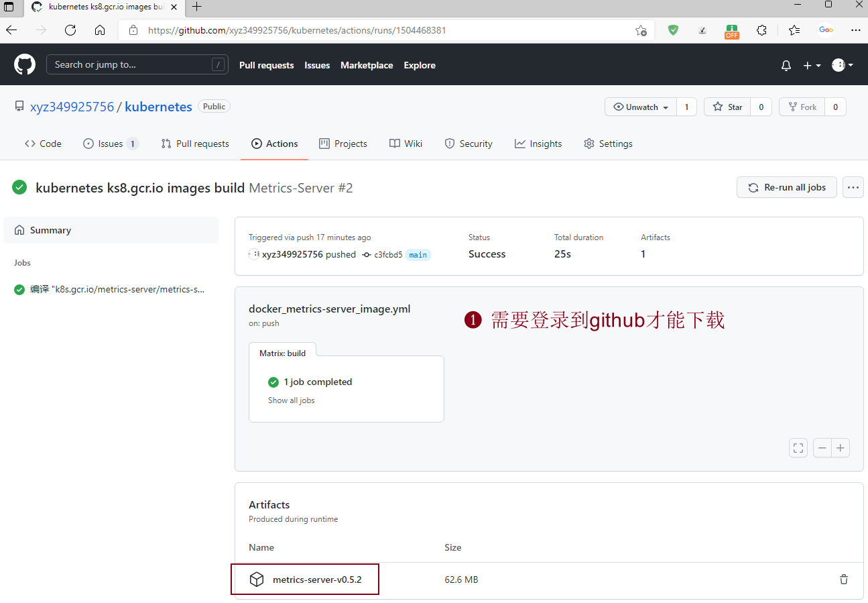Viewport: 868px width, 603px height.
Task: Open a new browser tab
Action: click(x=196, y=7)
